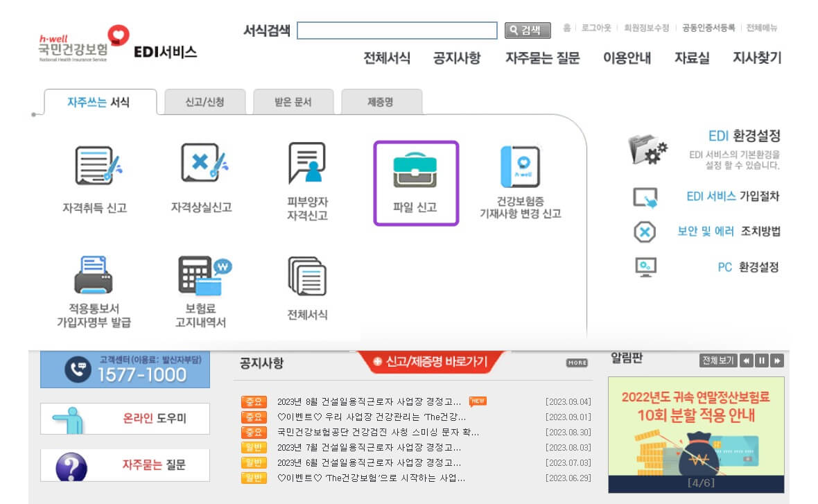Screen dimensions: 818x504
Task: Open 공지사항 in the top menu
Action: (456, 58)
